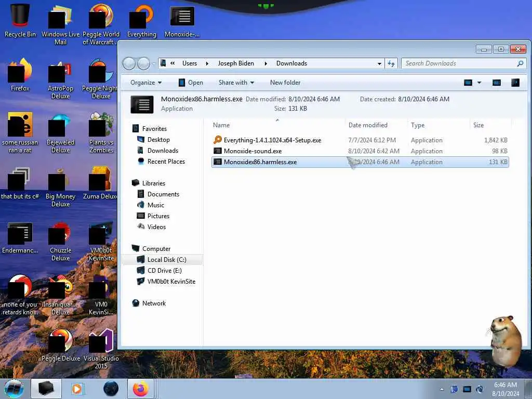
Task: Select Insaniquarium Deluxe desktop icon
Action: coord(60,295)
